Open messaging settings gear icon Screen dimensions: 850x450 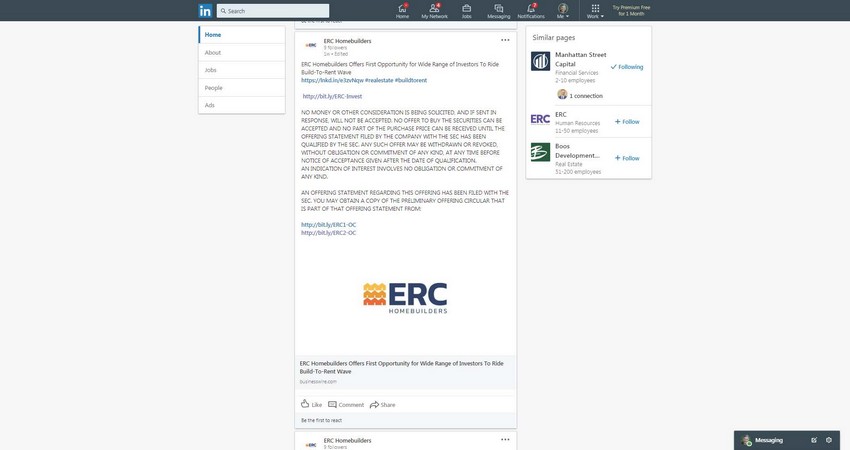[x=829, y=440]
